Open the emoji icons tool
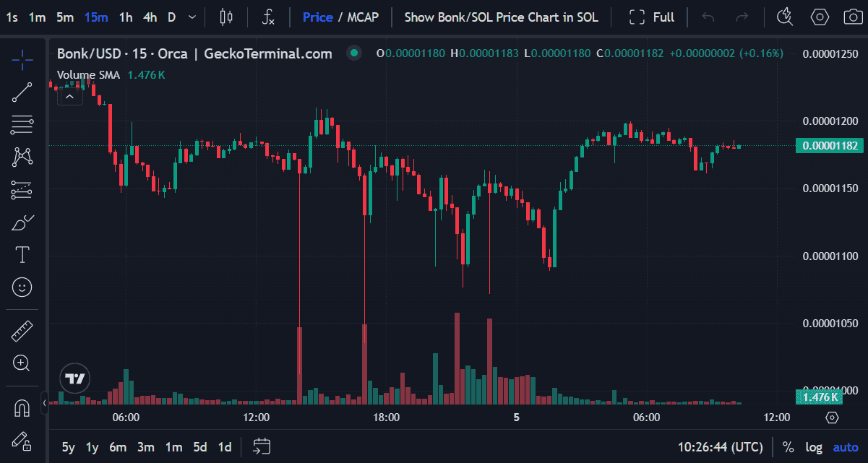Screen dimensions: 868x463 tap(22, 287)
